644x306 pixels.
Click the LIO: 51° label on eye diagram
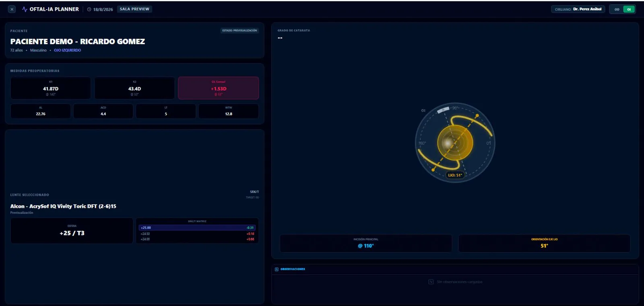click(455, 175)
